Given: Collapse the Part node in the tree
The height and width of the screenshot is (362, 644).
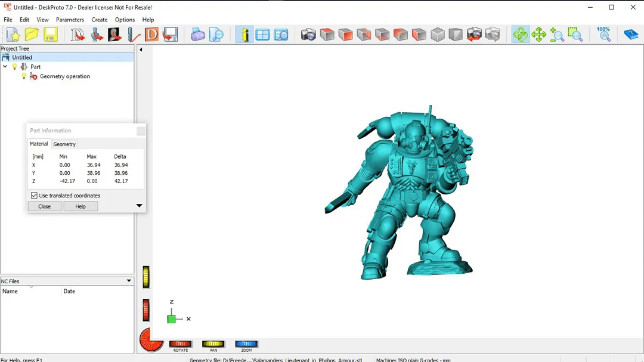Looking at the screenshot, I should [x=5, y=67].
